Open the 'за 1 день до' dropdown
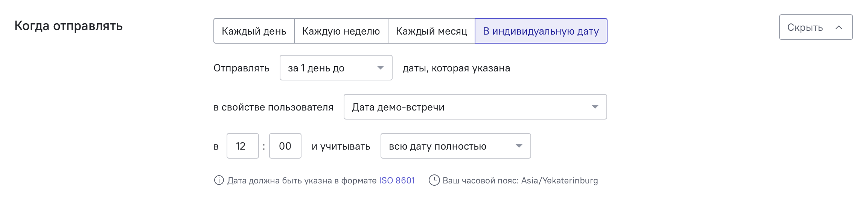The width and height of the screenshot is (868, 206). click(x=336, y=68)
